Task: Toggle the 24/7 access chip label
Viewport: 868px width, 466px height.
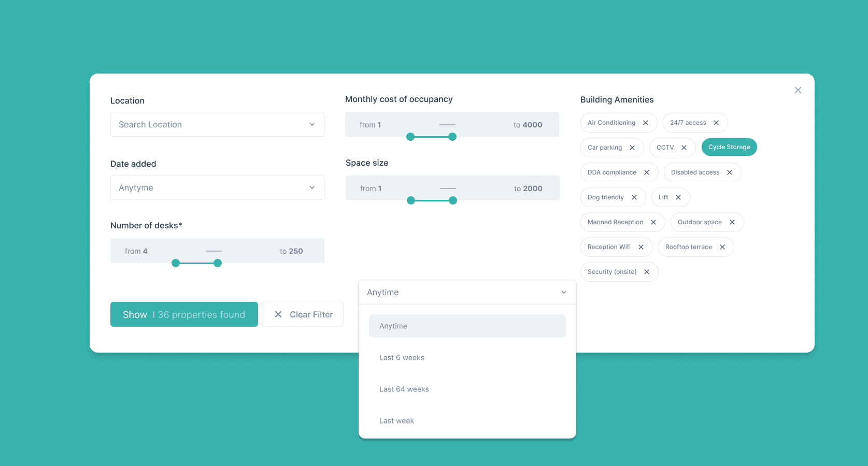Action: point(688,123)
